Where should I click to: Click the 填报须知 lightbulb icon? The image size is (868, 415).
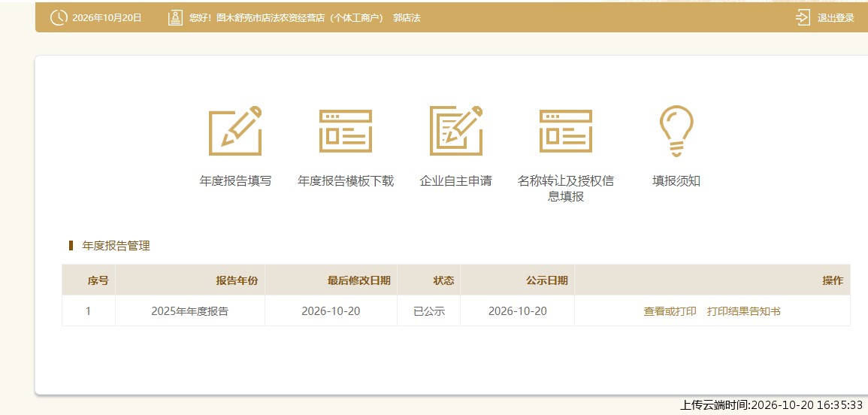[x=676, y=131]
